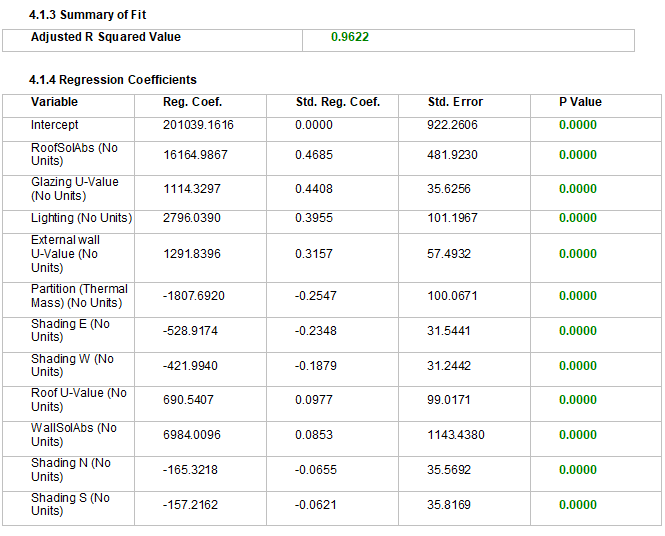Select the Intercept row label

[x=55, y=125]
